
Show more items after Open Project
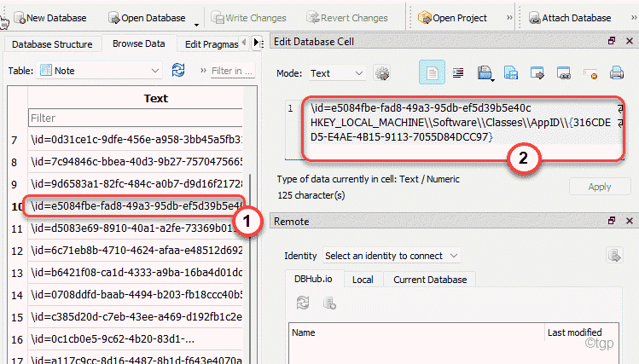point(509,18)
